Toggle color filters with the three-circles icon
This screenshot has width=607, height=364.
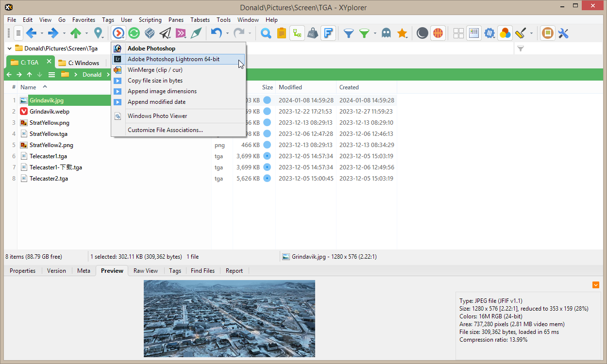pyautogui.click(x=505, y=33)
